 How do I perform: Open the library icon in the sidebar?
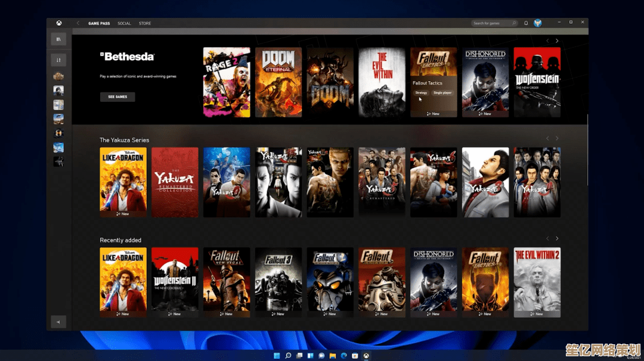click(58, 39)
